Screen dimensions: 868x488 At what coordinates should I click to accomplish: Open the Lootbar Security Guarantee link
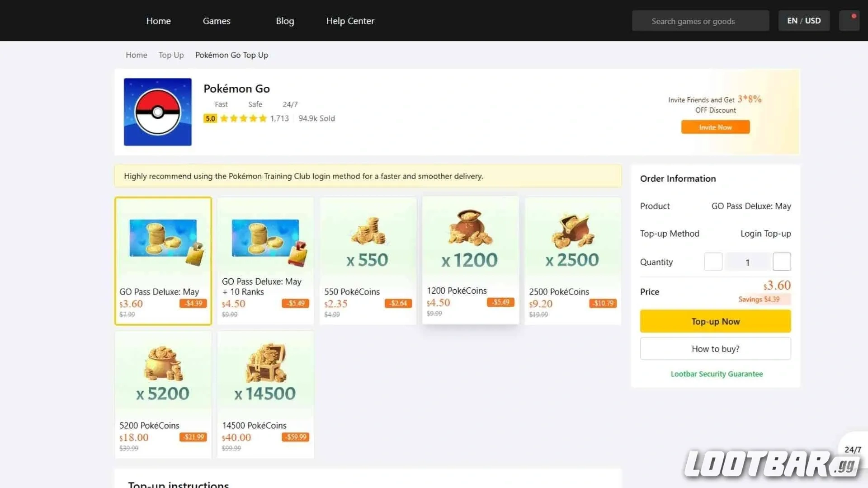tap(717, 374)
